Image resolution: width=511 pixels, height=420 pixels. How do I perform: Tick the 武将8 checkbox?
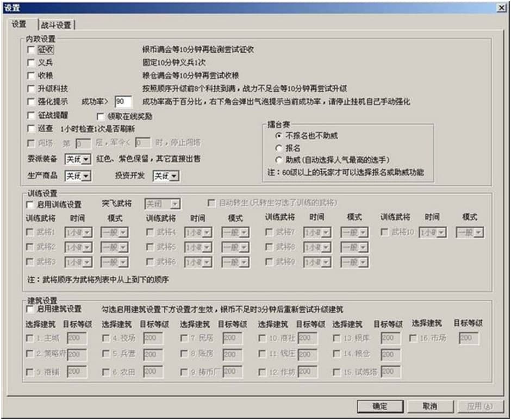[269, 247]
